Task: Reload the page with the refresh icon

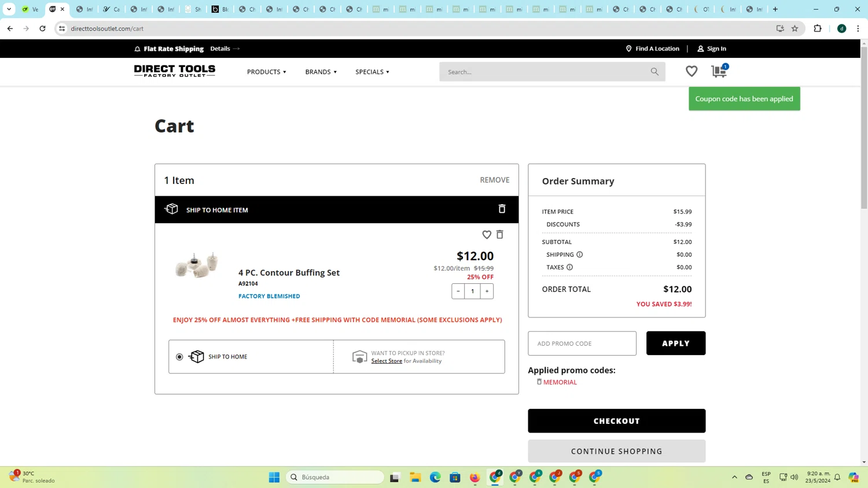Action: click(x=42, y=28)
